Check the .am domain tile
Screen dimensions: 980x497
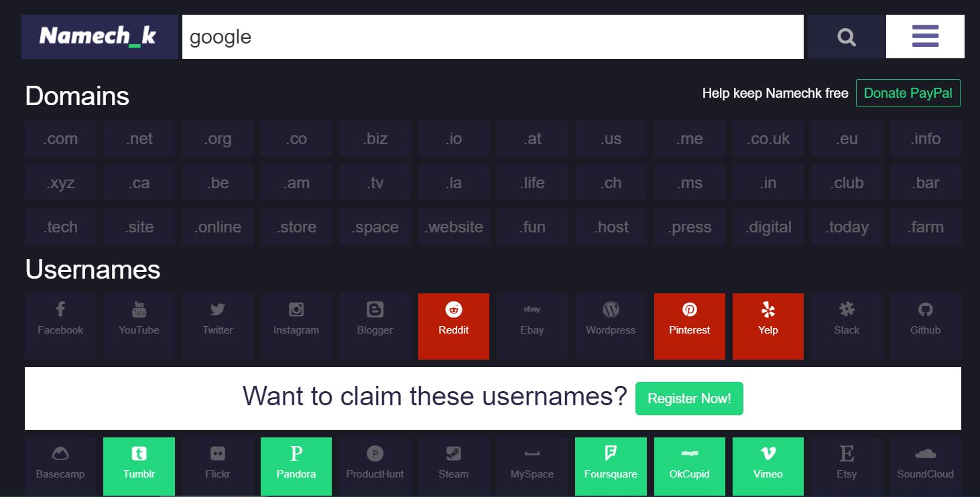pos(296,183)
